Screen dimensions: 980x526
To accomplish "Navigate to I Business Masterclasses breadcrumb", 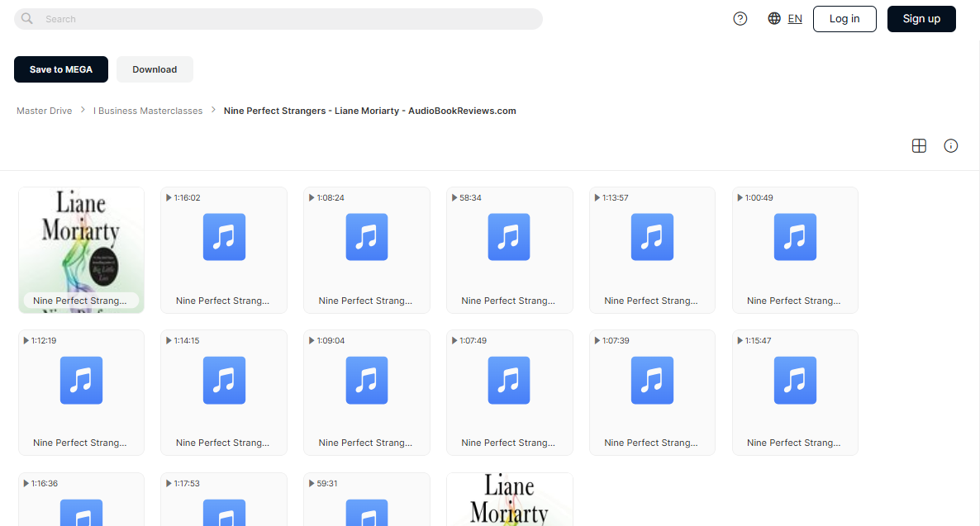I will [x=148, y=111].
